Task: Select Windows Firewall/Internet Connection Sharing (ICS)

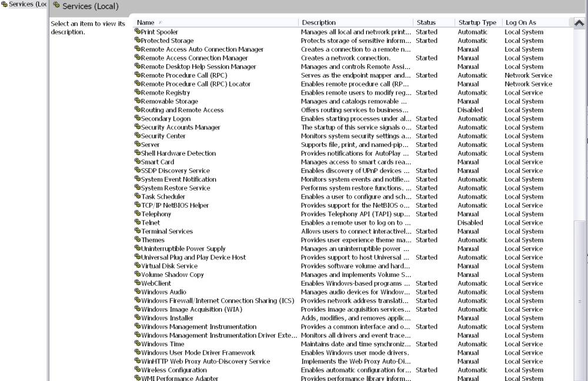Action: point(218,300)
